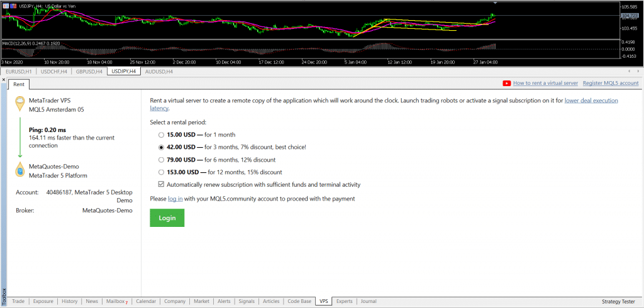Open the History tab

[69, 302]
